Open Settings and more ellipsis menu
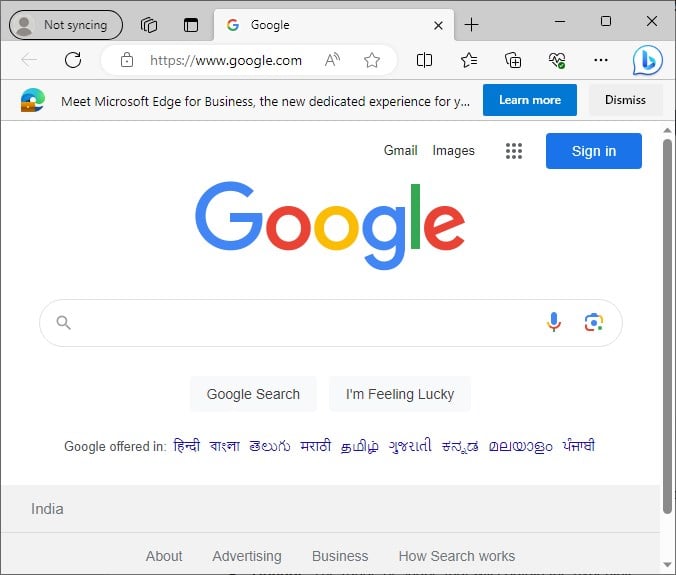This screenshot has height=575, width=676. click(601, 60)
